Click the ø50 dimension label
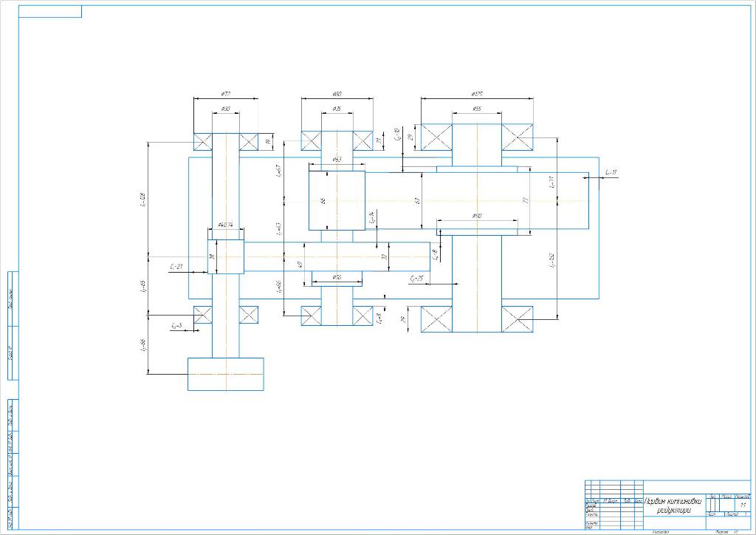Image resolution: width=756 pixels, height=535 pixels. point(337,277)
